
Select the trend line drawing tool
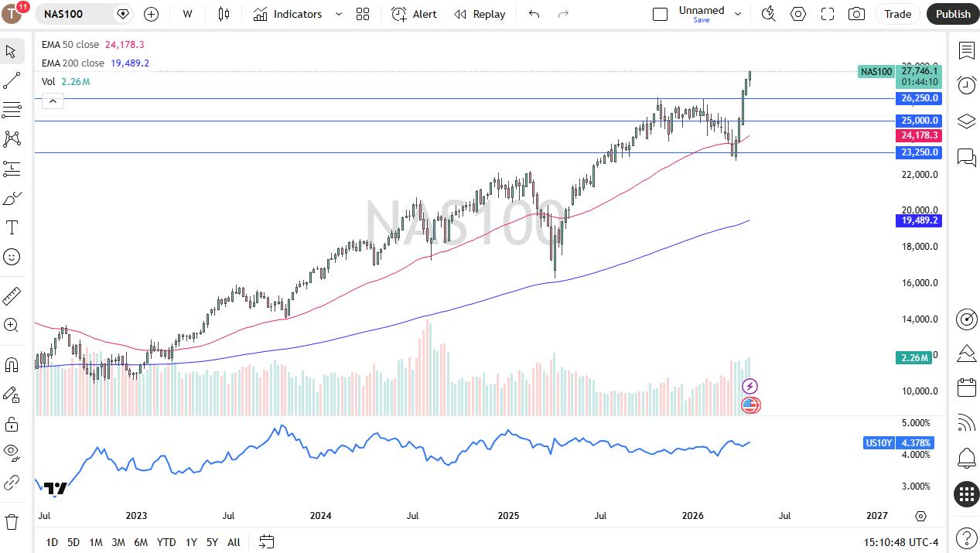[12, 80]
